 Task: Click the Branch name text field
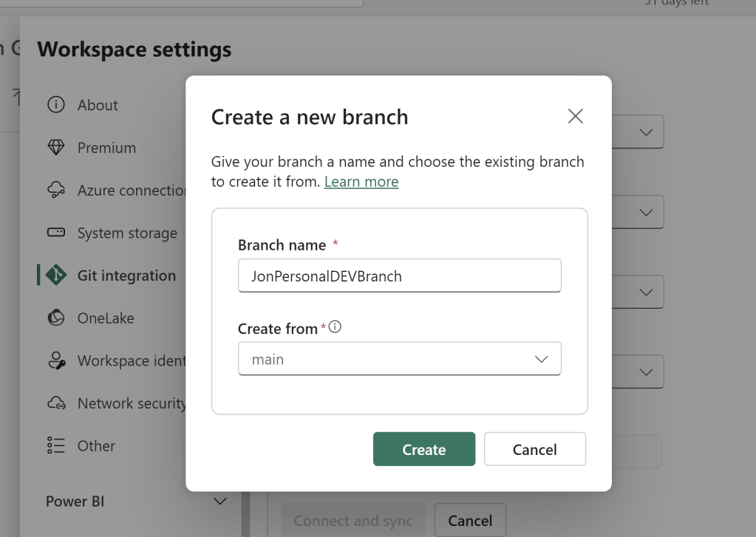[399, 276]
